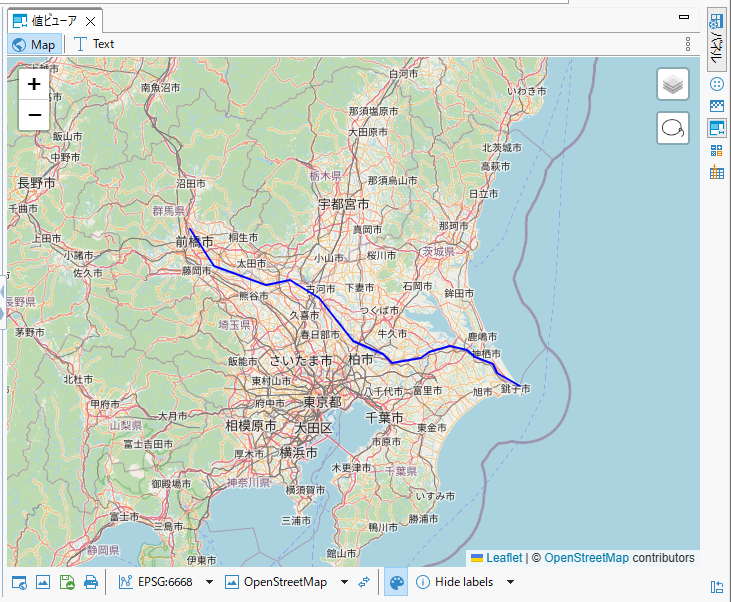Image resolution: width=731 pixels, height=602 pixels.
Task: Toggle the value viewer panel icon in sidebar
Action: coord(716,128)
